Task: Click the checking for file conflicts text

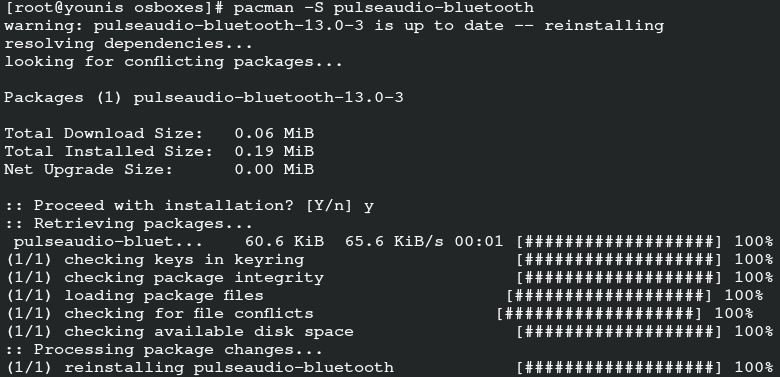Action: coord(189,313)
